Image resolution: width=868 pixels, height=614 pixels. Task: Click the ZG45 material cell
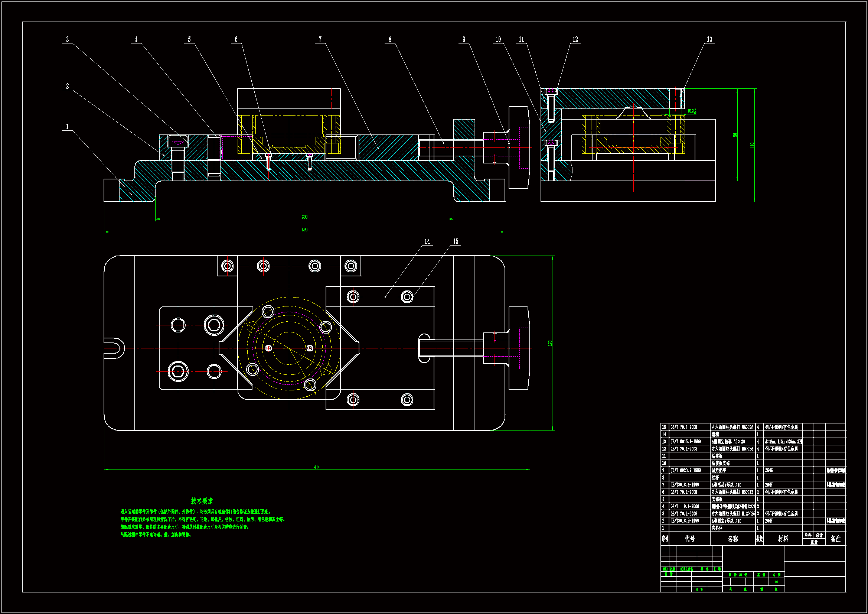pyautogui.click(x=769, y=470)
